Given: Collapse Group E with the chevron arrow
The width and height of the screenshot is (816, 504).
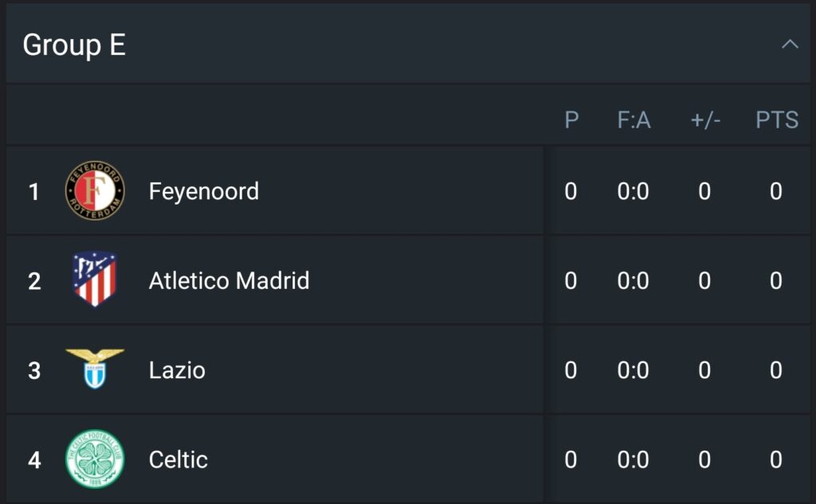Looking at the screenshot, I should click(x=790, y=45).
